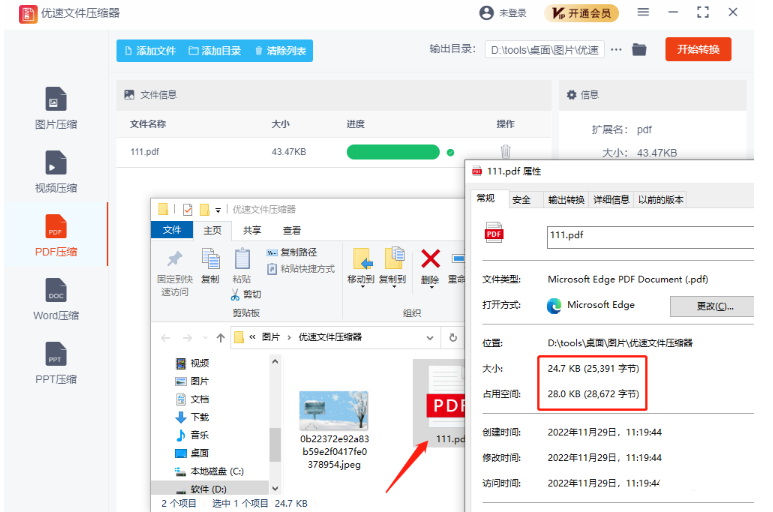Click navigation pane scrollbar up arrow
Viewport: 773px width, 512px height.
pyautogui.click(x=275, y=362)
